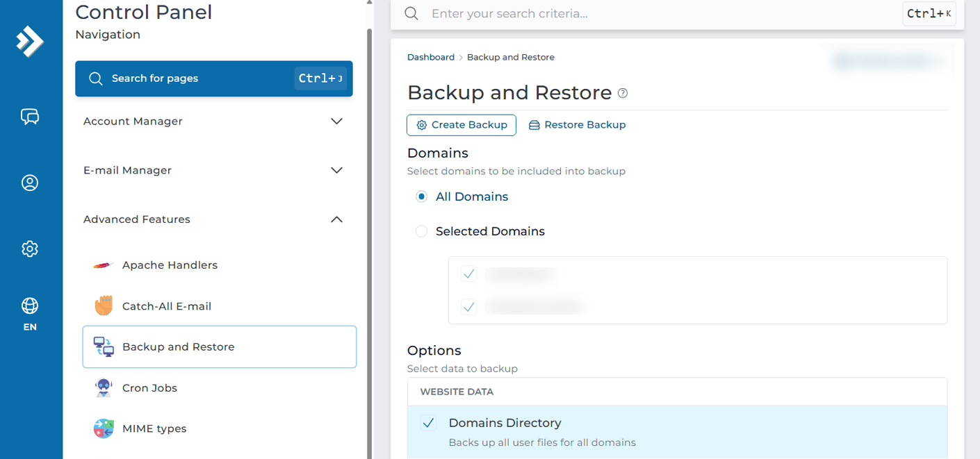Expand the Account Manager section chevron

coord(337,122)
